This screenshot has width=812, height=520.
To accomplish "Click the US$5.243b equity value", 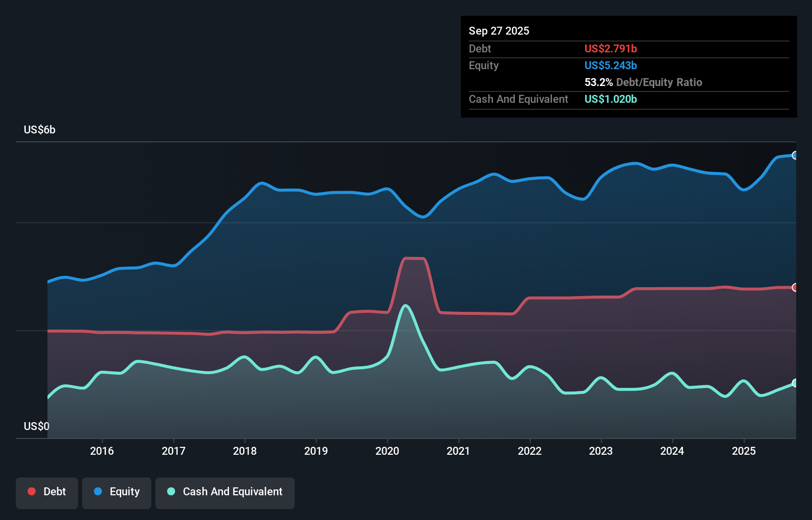I will coord(611,65).
